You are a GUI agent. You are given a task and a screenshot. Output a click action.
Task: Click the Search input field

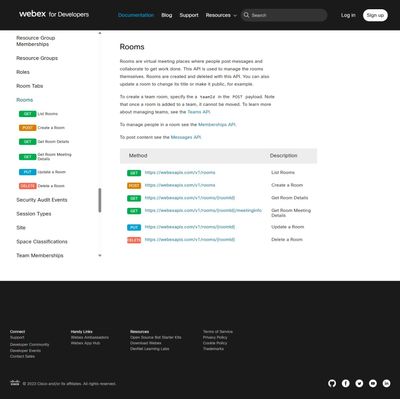pos(284,15)
